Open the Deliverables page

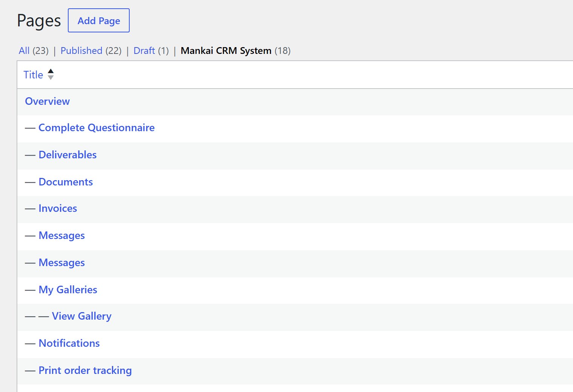click(x=67, y=155)
